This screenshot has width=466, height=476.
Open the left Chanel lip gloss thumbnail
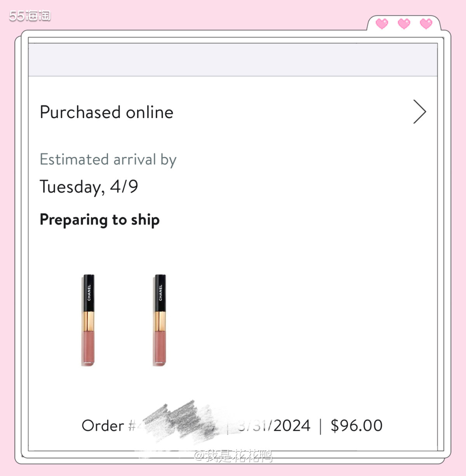pyautogui.click(x=88, y=320)
